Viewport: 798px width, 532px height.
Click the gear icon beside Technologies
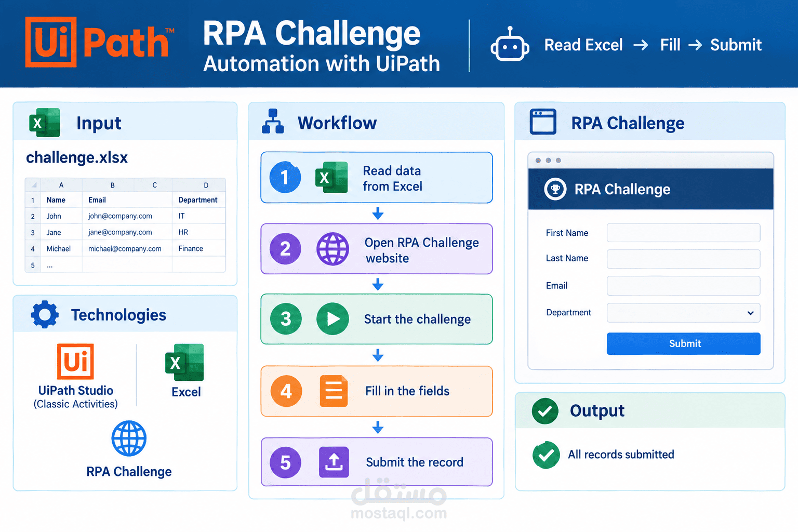tap(45, 314)
